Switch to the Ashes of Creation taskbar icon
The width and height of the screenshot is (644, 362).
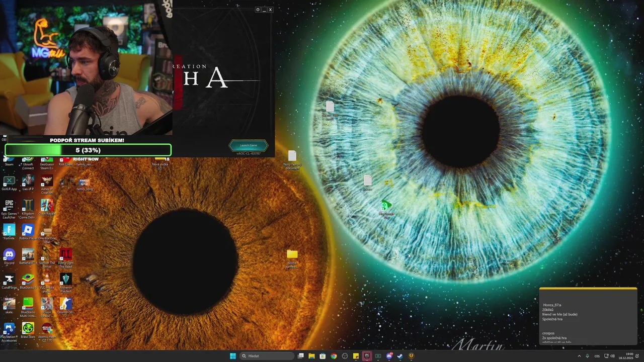411,356
